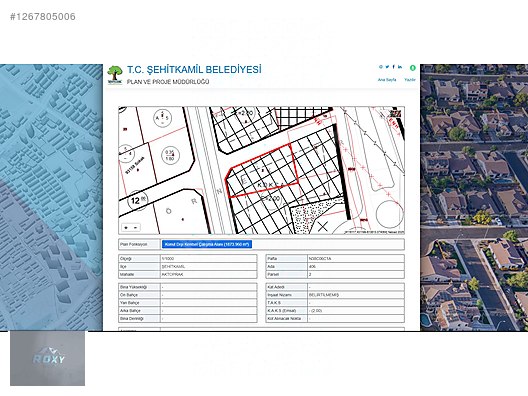Click İnşaat Nizamı value BELİRTİLMEMİŞ
Image resolution: width=528 pixels, height=396 pixels.
click(324, 295)
